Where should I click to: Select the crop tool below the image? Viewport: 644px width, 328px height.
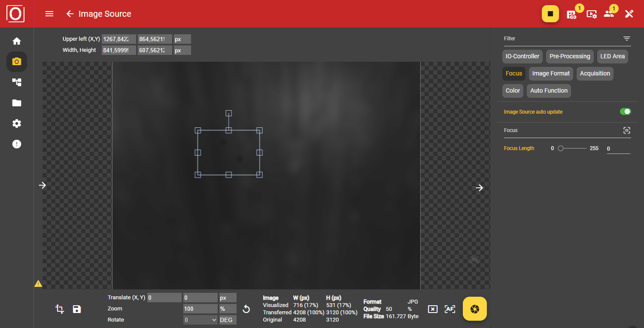60,309
